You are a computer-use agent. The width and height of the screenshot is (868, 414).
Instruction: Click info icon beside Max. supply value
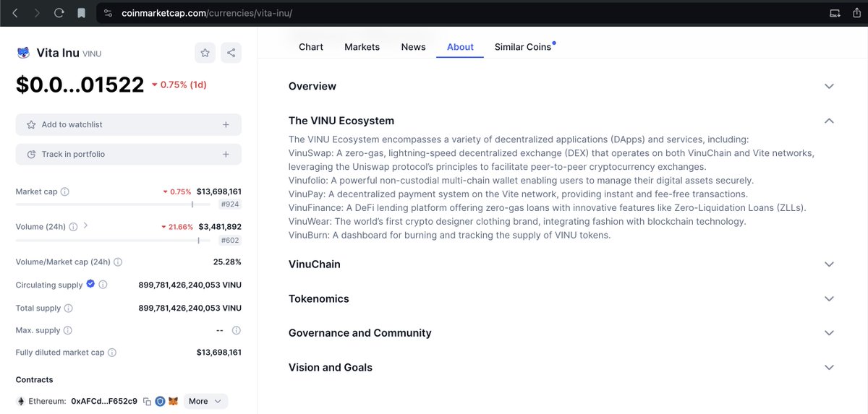(x=236, y=331)
